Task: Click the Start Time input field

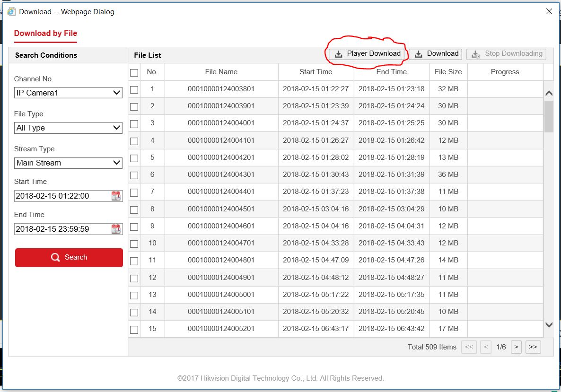Action: coord(61,196)
